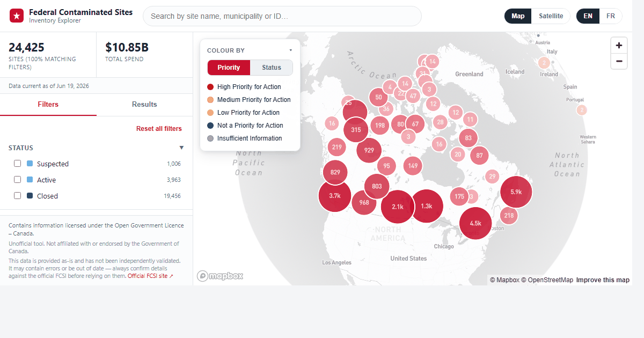This screenshot has width=644, height=338.
Task: Open the 5.9k sites cluster marker
Action: point(516,192)
